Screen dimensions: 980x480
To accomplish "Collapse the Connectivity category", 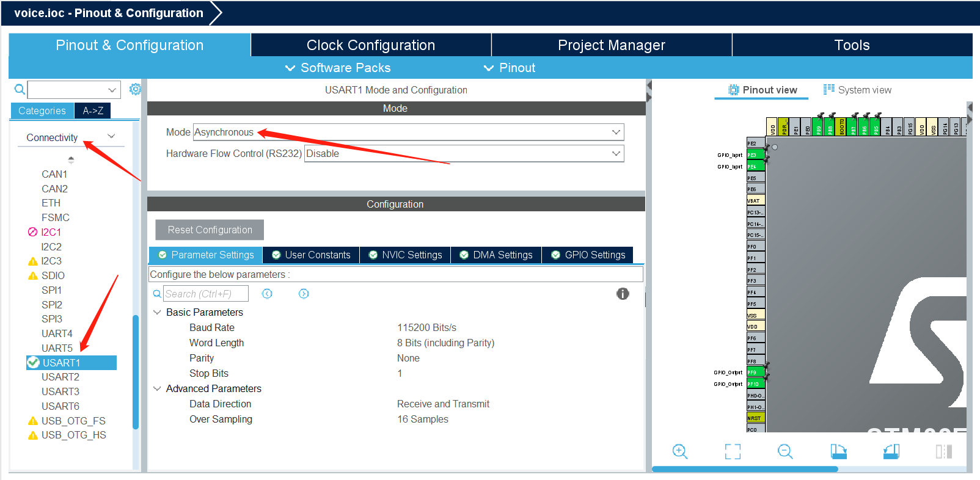I will [111, 136].
